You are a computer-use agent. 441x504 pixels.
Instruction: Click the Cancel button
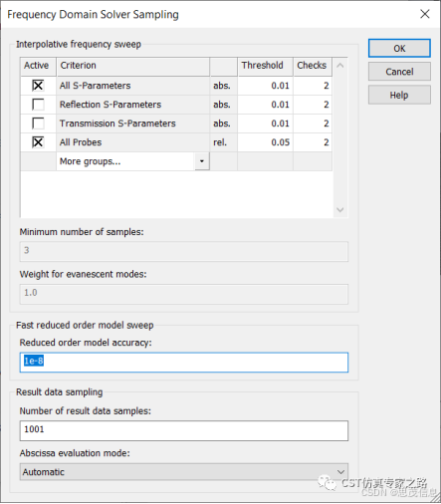(x=399, y=72)
